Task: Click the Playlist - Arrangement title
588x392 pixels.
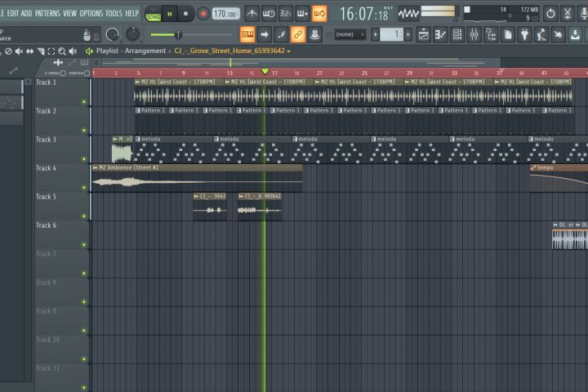Action: coord(131,51)
